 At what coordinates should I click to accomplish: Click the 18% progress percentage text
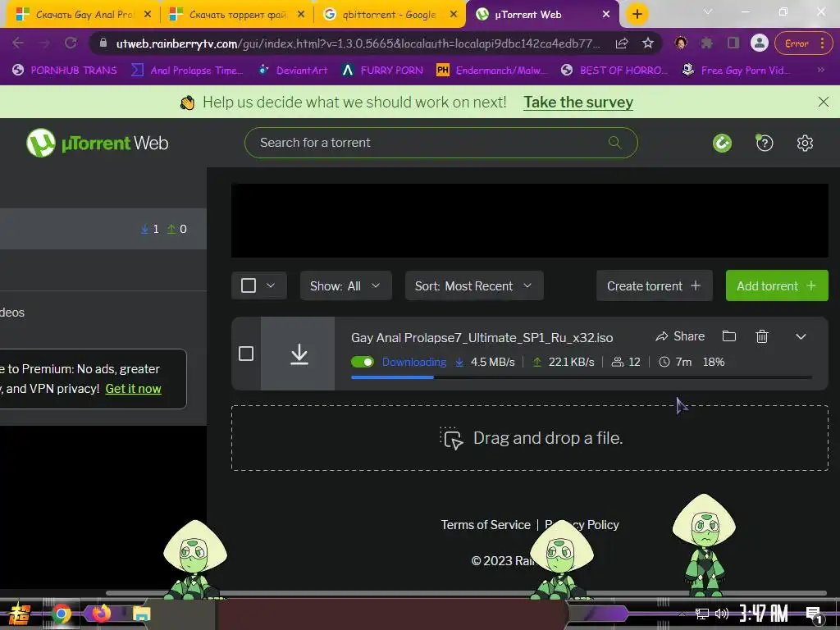(714, 362)
